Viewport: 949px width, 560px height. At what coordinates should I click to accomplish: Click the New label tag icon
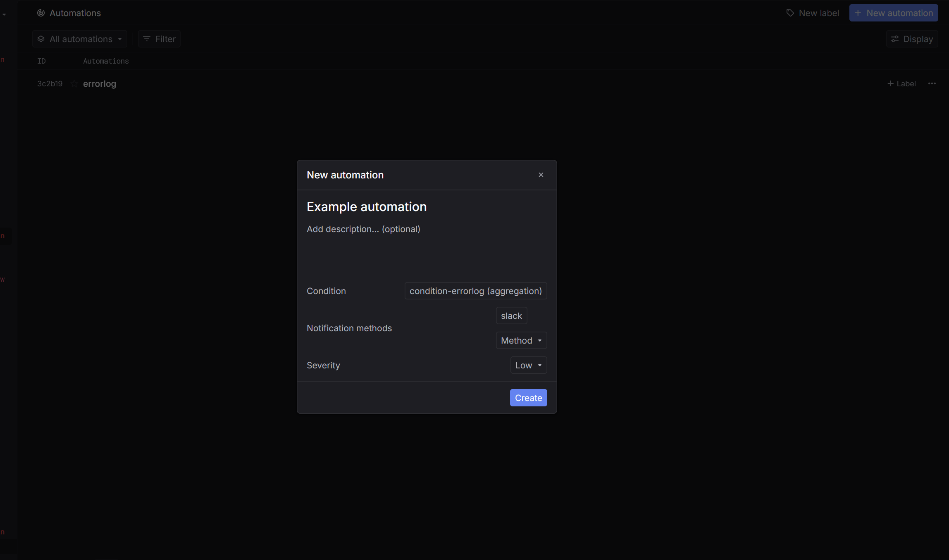tap(790, 13)
